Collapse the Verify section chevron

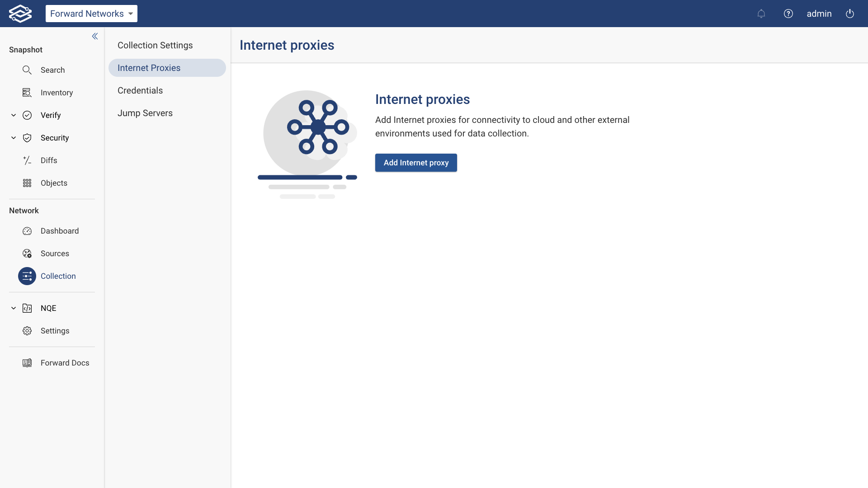[13, 115]
